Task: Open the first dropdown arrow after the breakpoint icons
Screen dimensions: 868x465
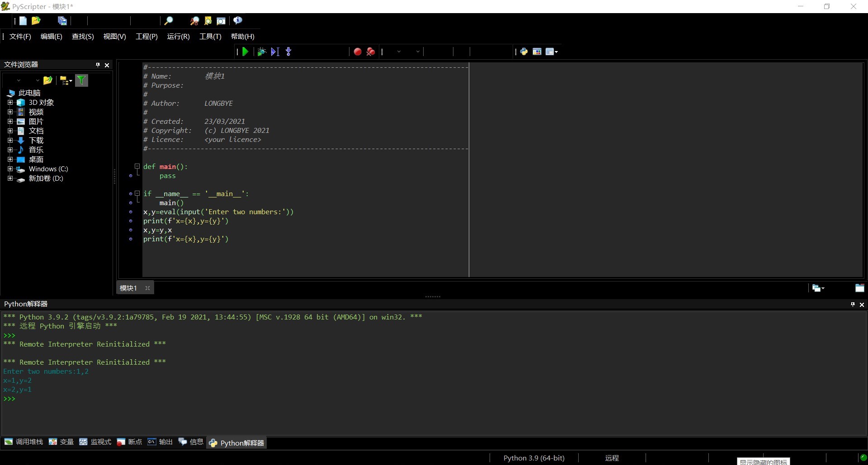Action: (x=399, y=52)
